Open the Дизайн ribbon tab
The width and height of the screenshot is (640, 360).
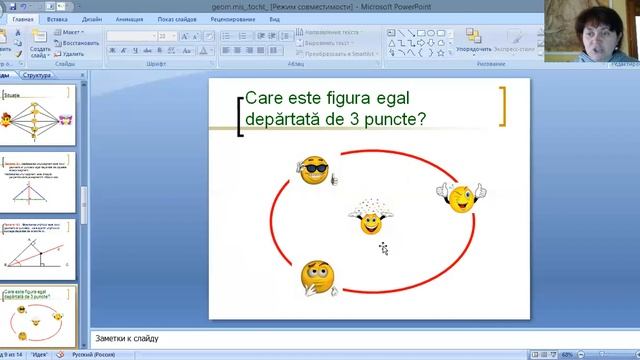(x=92, y=19)
